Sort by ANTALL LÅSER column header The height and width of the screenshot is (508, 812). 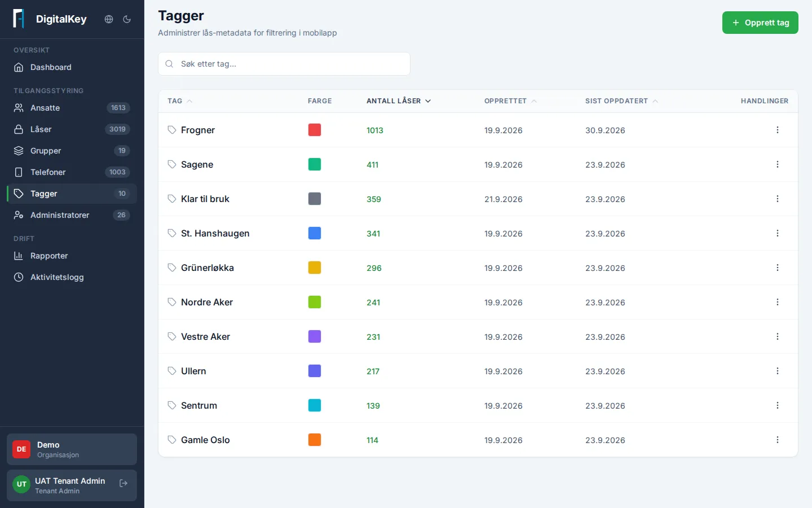[x=399, y=101]
